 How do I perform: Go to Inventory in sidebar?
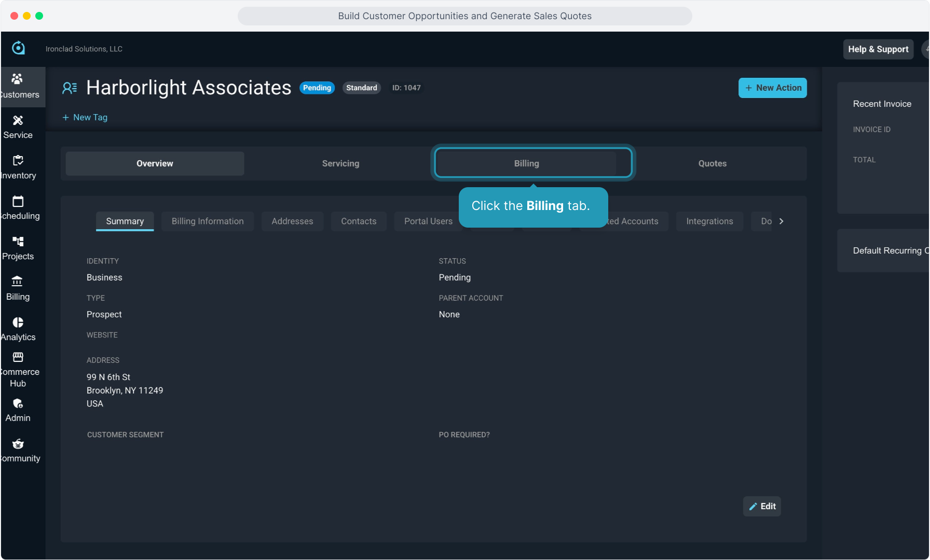click(x=18, y=167)
